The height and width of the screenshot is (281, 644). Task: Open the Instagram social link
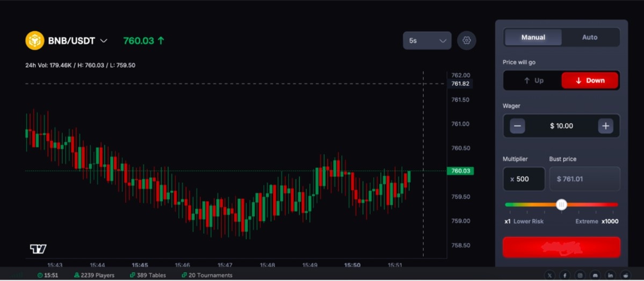tap(580, 275)
